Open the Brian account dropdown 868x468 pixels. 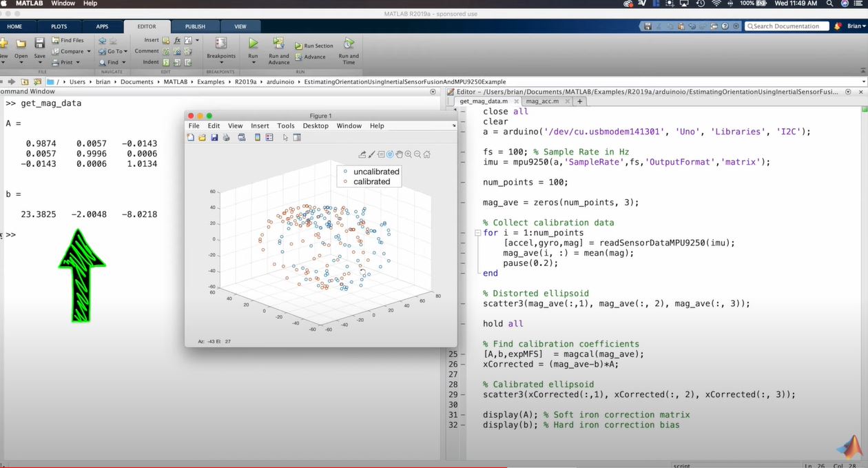(x=856, y=26)
